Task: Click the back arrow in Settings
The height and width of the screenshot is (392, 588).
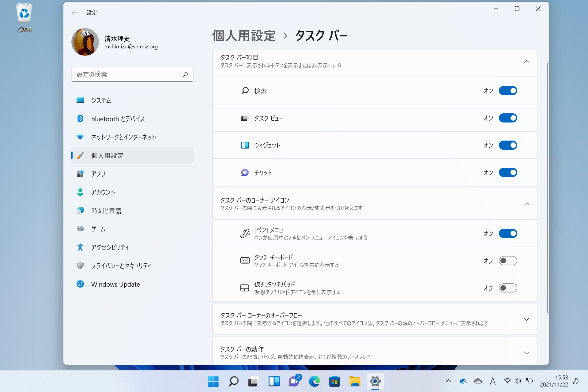Action: point(74,13)
